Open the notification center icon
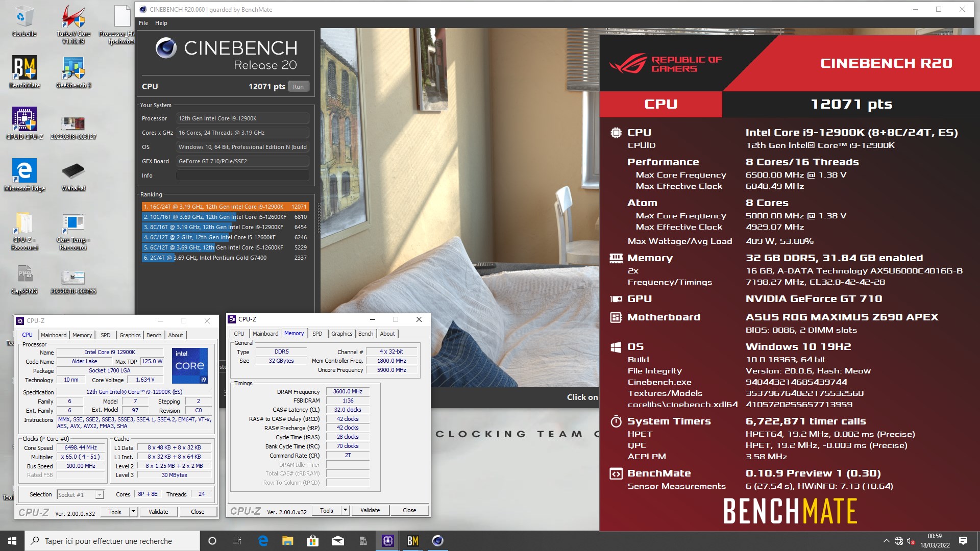Viewport: 980px width, 551px height. [963, 541]
